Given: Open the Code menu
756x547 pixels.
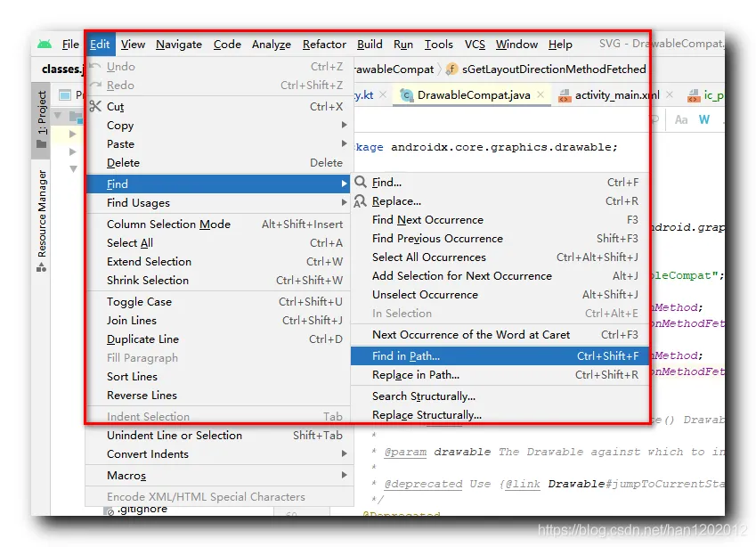Looking at the screenshot, I should [x=227, y=45].
